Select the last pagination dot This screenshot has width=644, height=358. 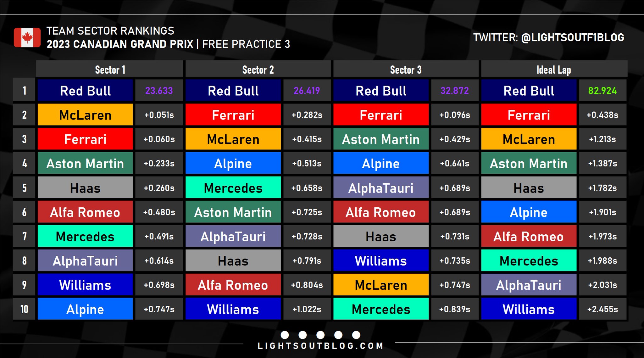pos(356,335)
